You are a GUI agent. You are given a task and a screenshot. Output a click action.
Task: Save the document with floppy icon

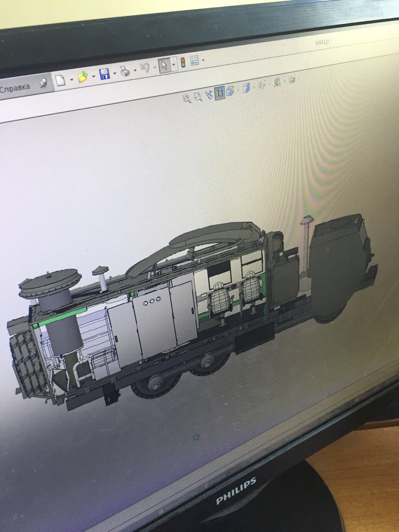[x=104, y=74]
